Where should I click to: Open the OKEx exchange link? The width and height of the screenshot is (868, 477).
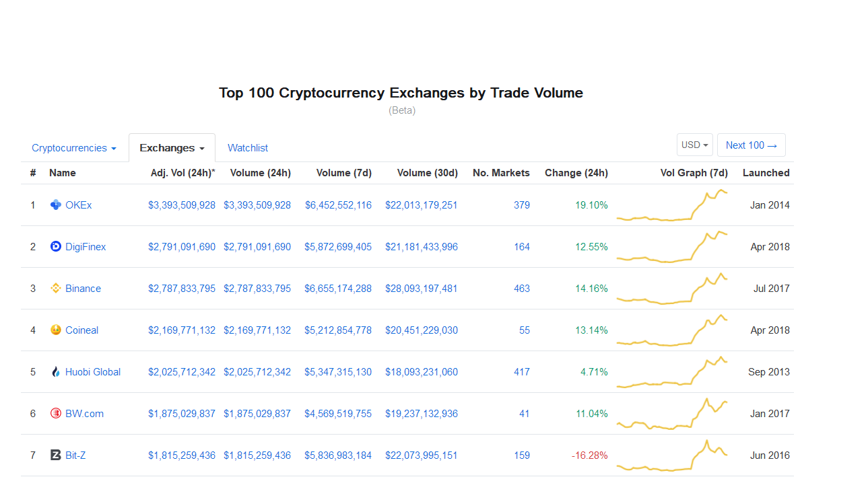79,205
